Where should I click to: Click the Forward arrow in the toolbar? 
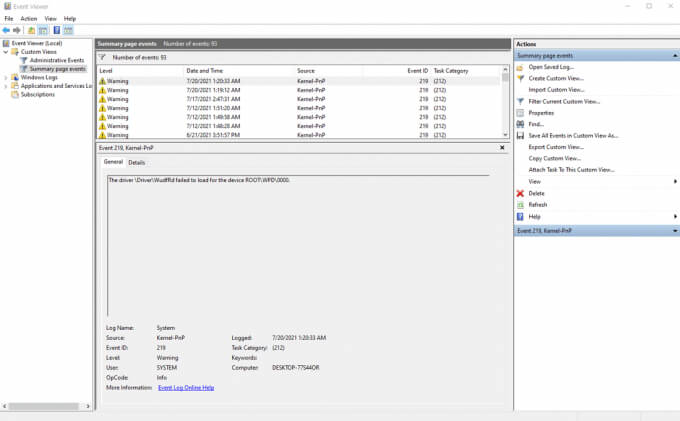click(x=17, y=30)
